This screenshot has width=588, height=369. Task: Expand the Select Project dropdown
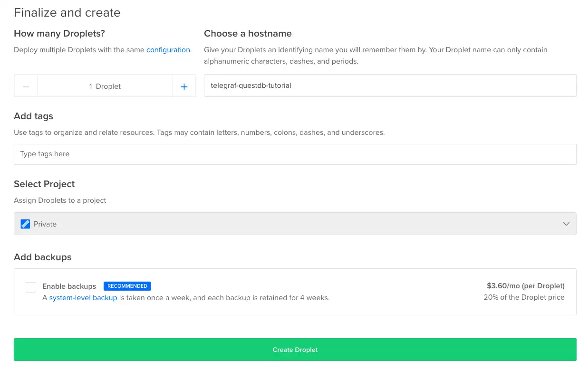coord(295,223)
